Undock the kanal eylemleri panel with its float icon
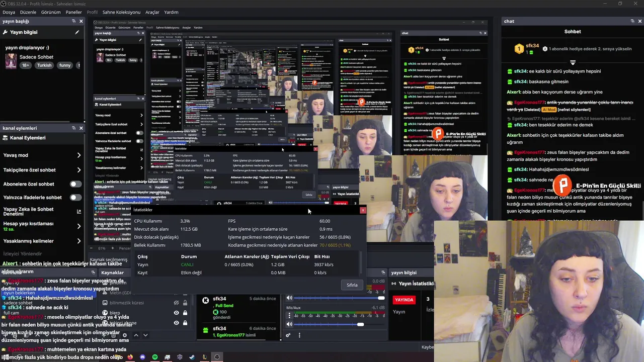The width and height of the screenshot is (644, 362). [73, 128]
